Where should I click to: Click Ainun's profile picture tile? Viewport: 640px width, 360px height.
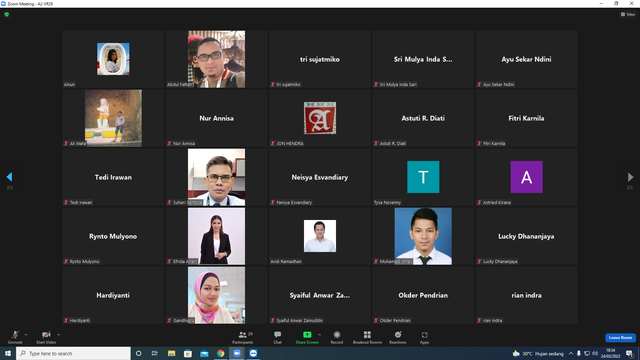[x=113, y=59]
